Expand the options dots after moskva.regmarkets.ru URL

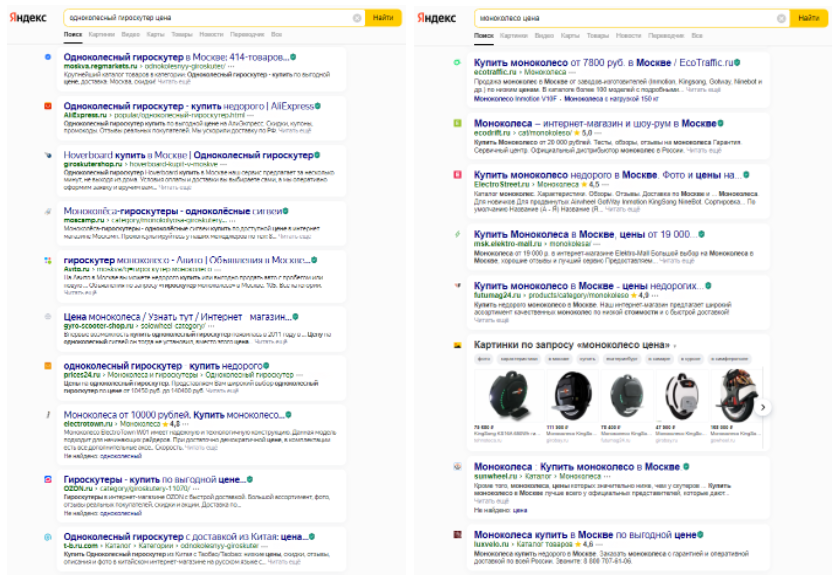click(231, 66)
